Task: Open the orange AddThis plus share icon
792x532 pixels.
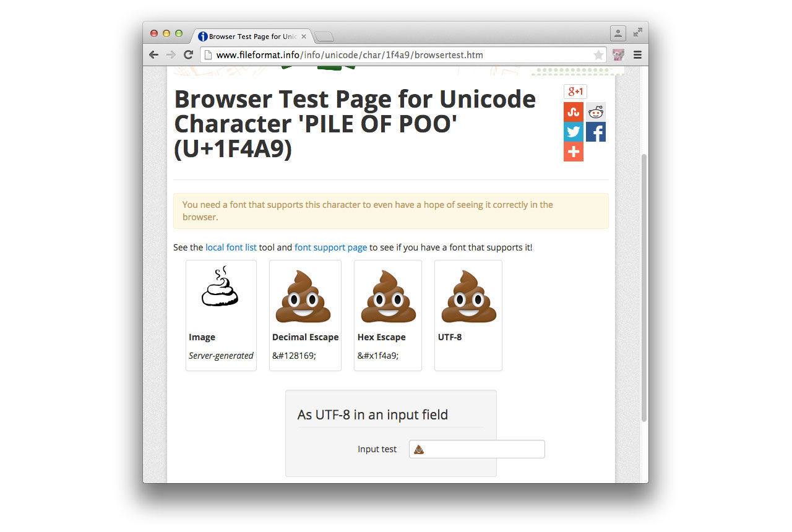Action: 573,151
